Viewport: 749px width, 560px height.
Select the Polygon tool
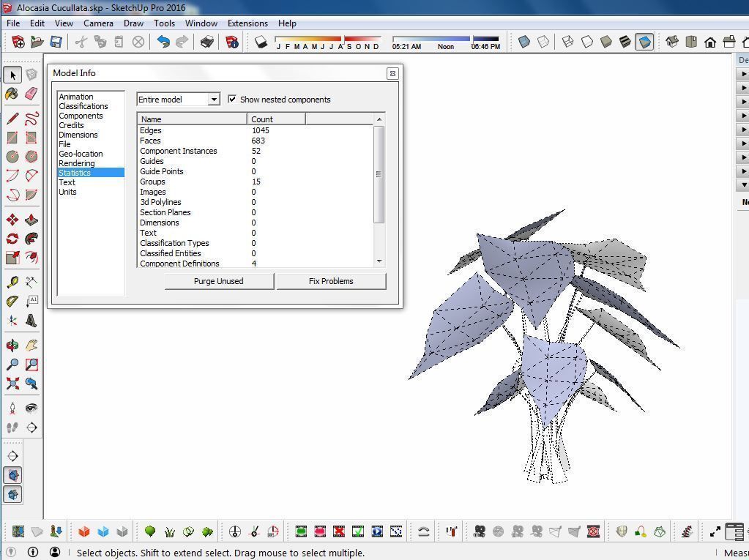point(31,157)
